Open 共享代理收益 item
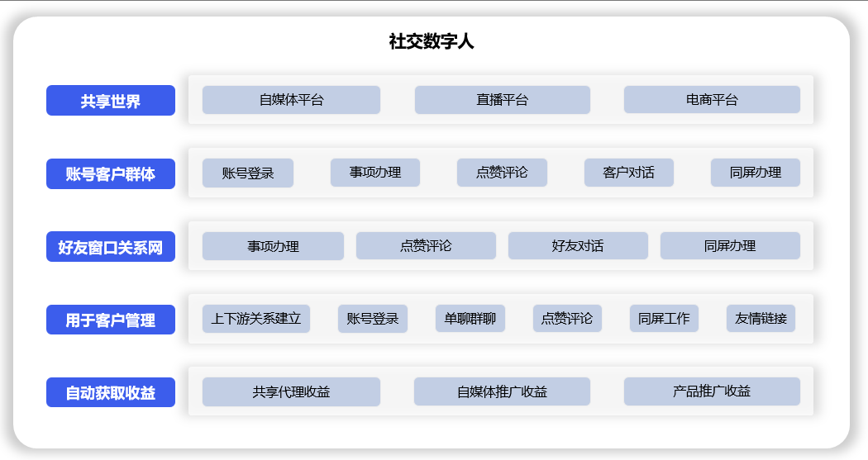Image resolution: width=868 pixels, height=460 pixels. click(x=291, y=391)
